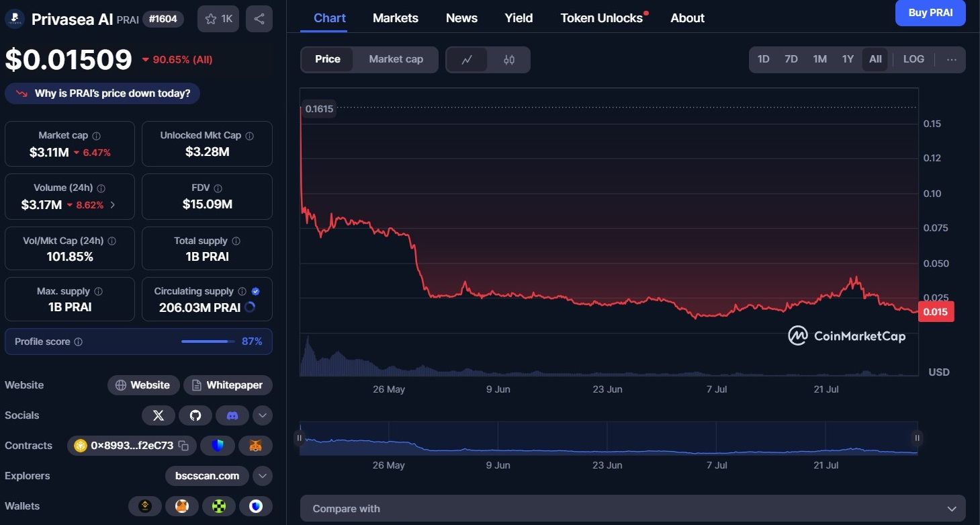Viewport: 980px width, 525px height.
Task: Show Volume (24h) info icon
Action: [x=101, y=188]
